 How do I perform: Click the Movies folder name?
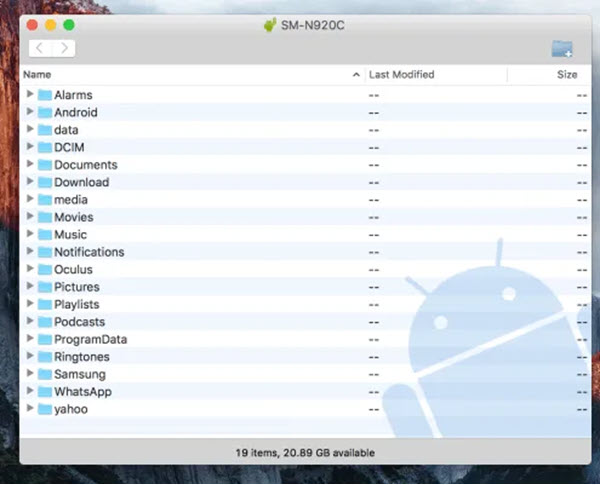click(74, 217)
